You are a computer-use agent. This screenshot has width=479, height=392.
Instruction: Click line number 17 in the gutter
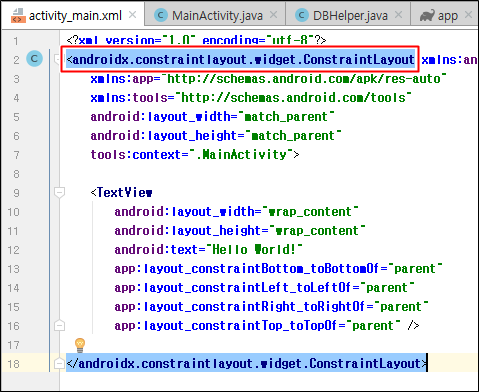tap(13, 345)
